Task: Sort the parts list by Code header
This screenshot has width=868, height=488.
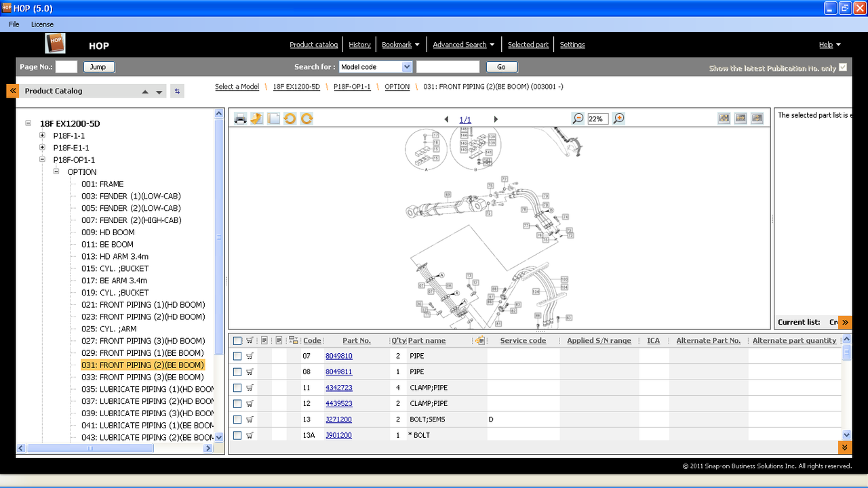Action: [312, 340]
